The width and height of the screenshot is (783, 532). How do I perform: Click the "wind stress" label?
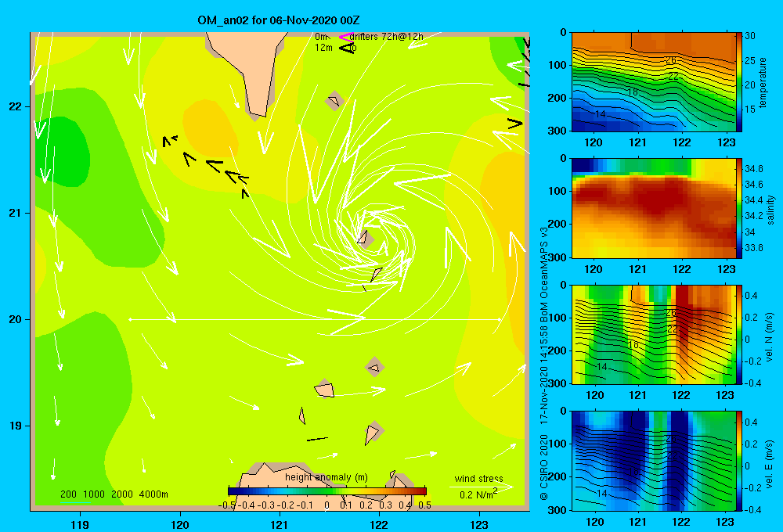click(478, 478)
